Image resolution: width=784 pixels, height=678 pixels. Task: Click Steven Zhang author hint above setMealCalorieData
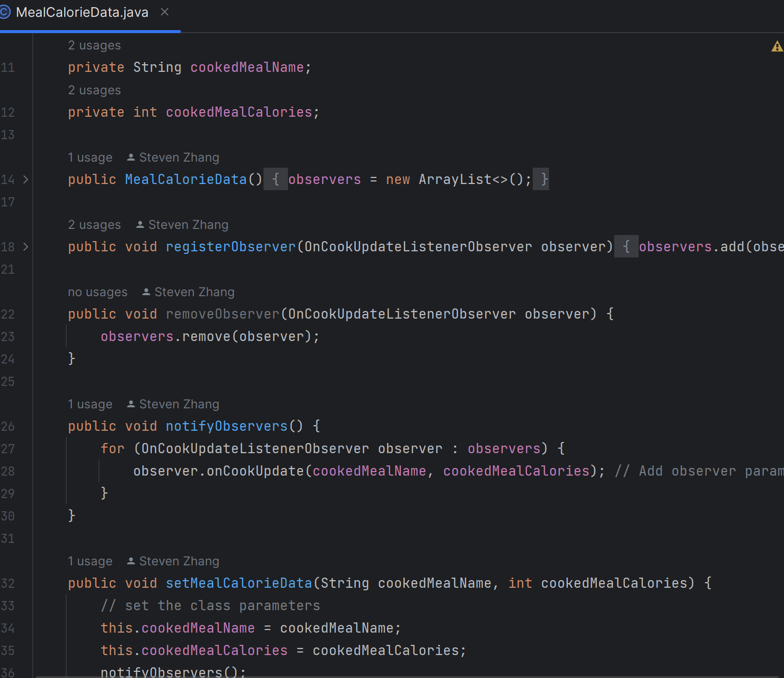[x=173, y=561]
